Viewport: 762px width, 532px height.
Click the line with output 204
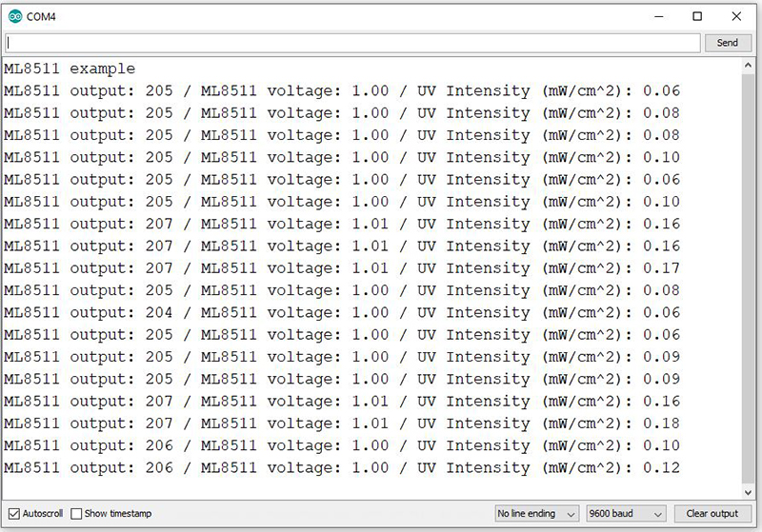pyautogui.click(x=342, y=312)
